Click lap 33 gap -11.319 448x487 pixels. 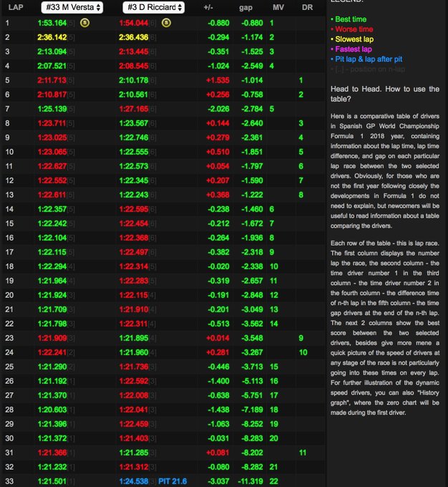250,481
